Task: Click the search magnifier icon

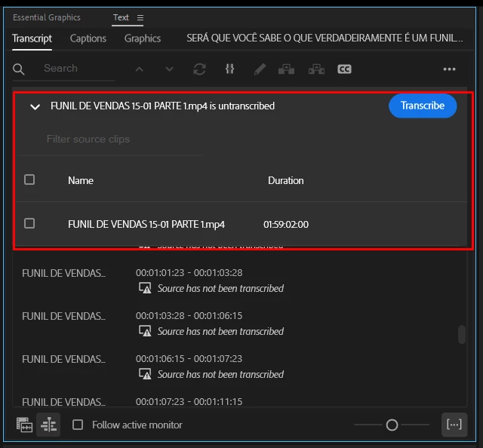Action: (x=18, y=69)
